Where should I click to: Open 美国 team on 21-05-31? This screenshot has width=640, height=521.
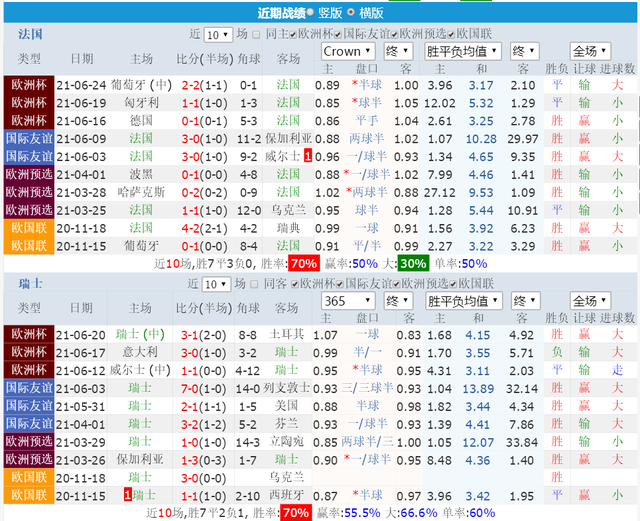pyautogui.click(x=287, y=406)
